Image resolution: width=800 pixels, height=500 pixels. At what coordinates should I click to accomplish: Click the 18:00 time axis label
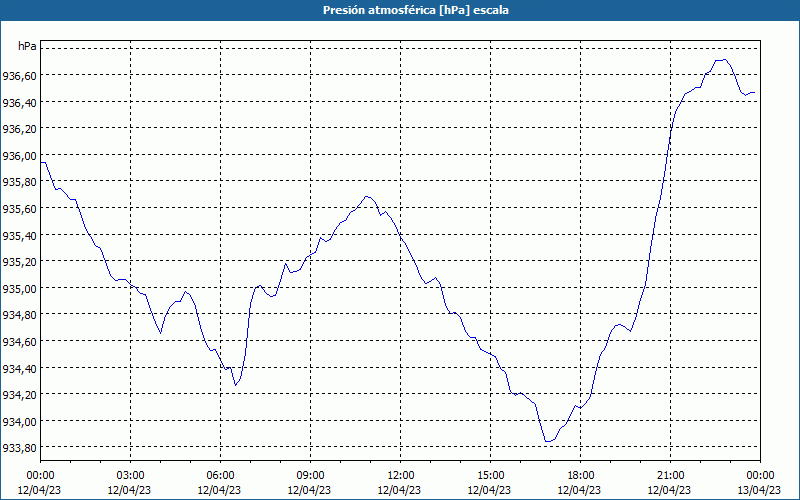click(x=581, y=476)
